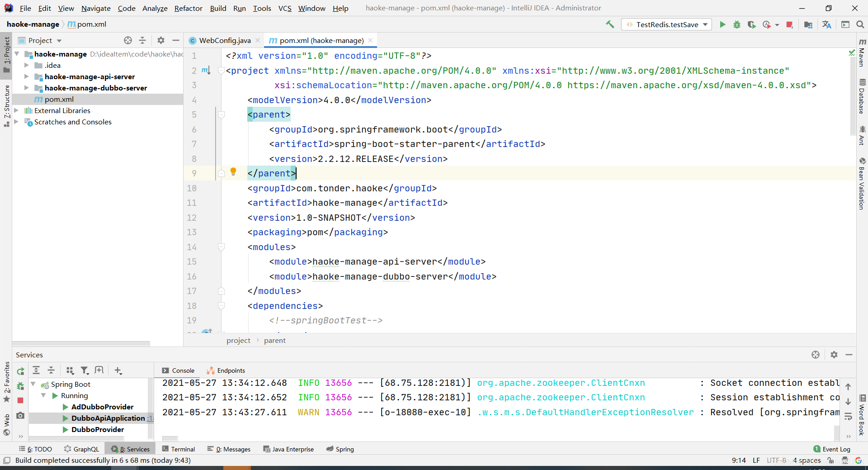Fold the parent tag at line 5
The width and height of the screenshot is (868, 470).
point(222,114)
